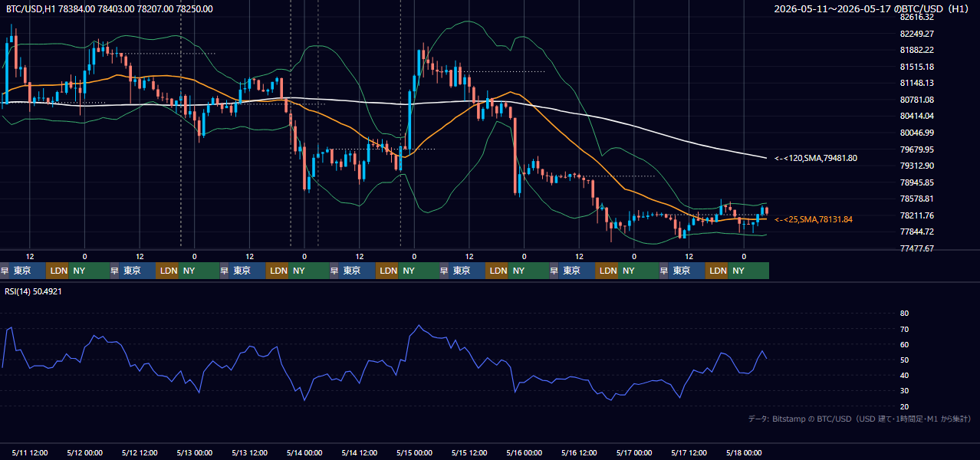Click the 5/14 12:00 time label
This screenshot has width=980, height=460.
(x=360, y=453)
